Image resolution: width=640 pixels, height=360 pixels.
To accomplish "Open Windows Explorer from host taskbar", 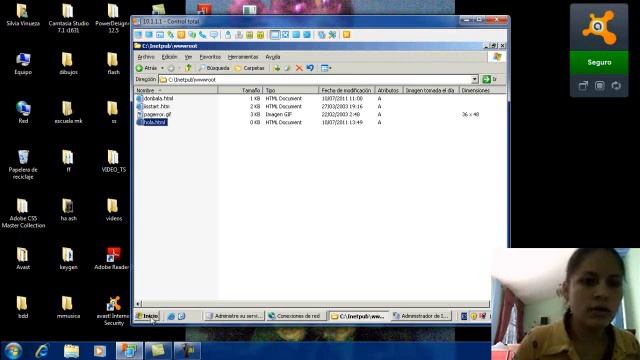I will point(71,351).
